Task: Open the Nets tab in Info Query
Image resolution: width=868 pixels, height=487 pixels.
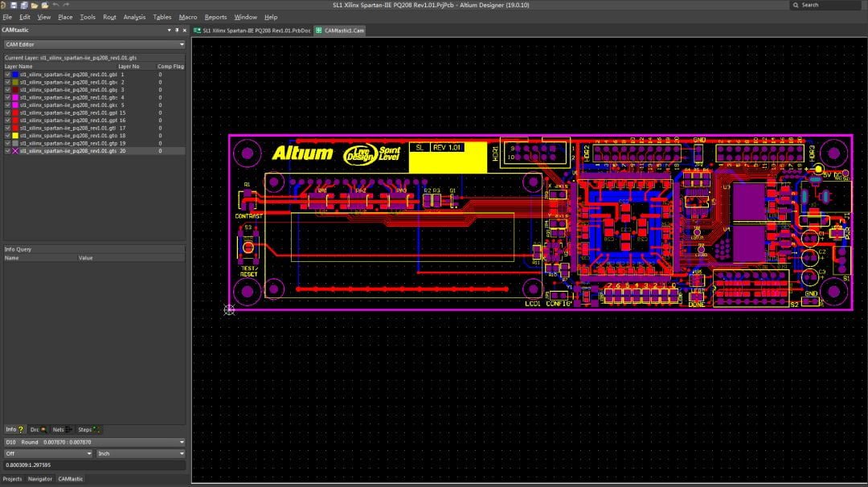Action: pos(62,429)
